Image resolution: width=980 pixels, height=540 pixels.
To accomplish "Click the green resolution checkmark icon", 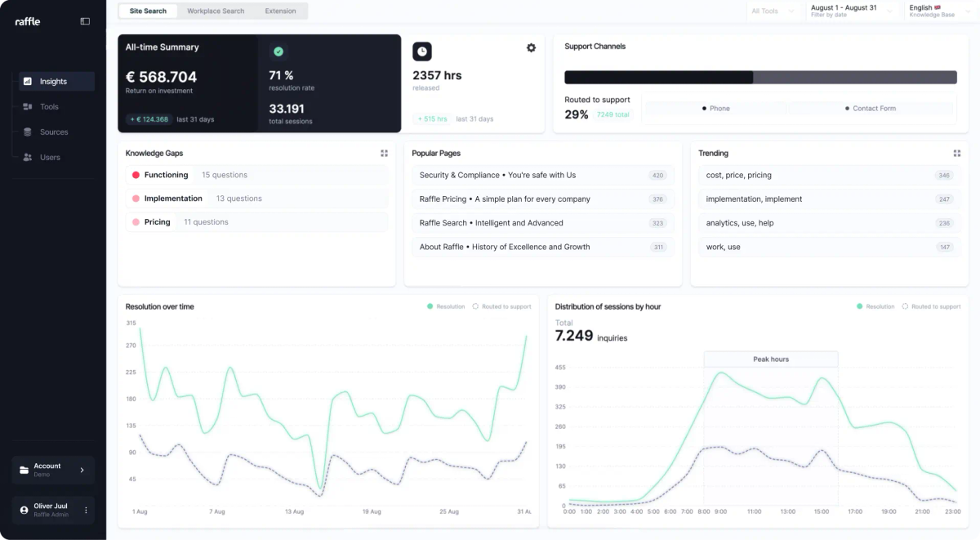I will tap(278, 51).
